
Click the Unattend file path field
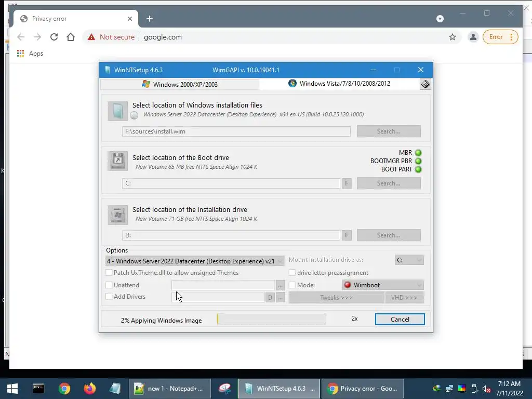click(223, 285)
